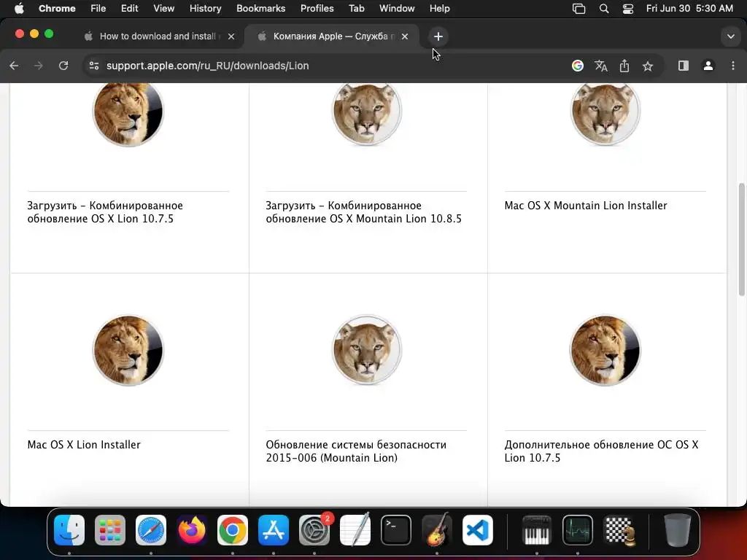Open the View menu
747x560 pixels.
tap(163, 9)
